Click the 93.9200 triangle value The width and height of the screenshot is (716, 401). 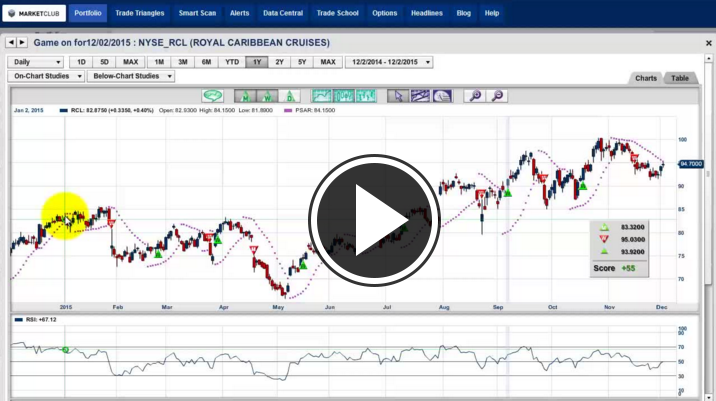[633, 252]
